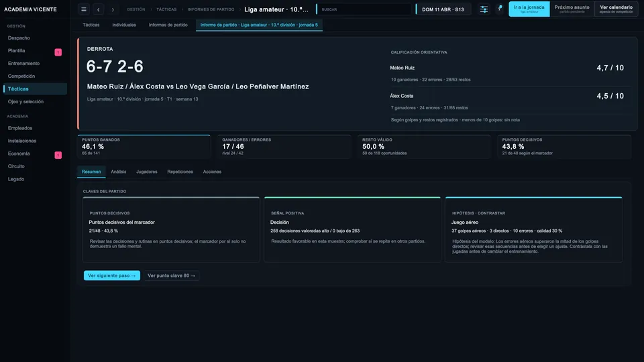Open the Señal positiva Decisión card
Viewport: 644px width, 362px height.
(352, 229)
